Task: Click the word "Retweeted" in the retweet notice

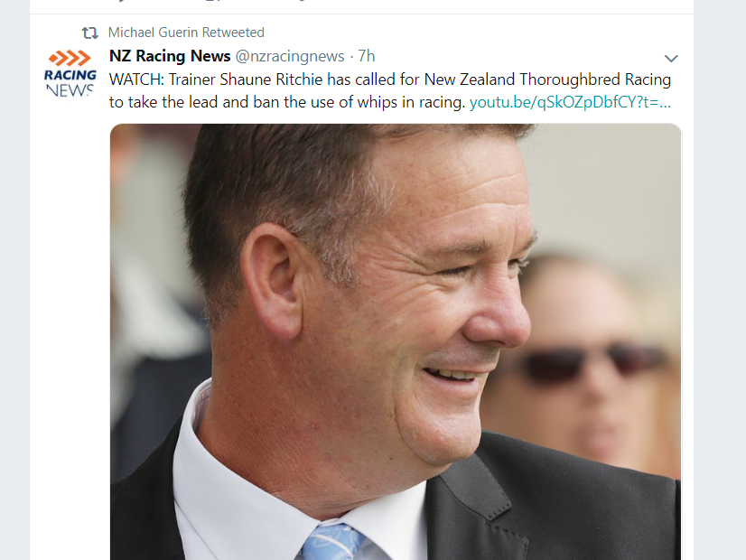Action: (233, 33)
